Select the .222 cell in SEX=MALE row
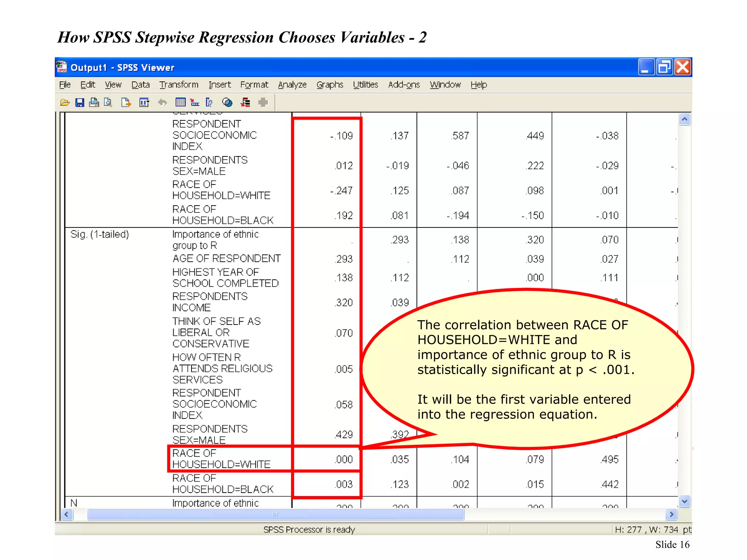Screen dimensions: 747x560 click(x=535, y=166)
